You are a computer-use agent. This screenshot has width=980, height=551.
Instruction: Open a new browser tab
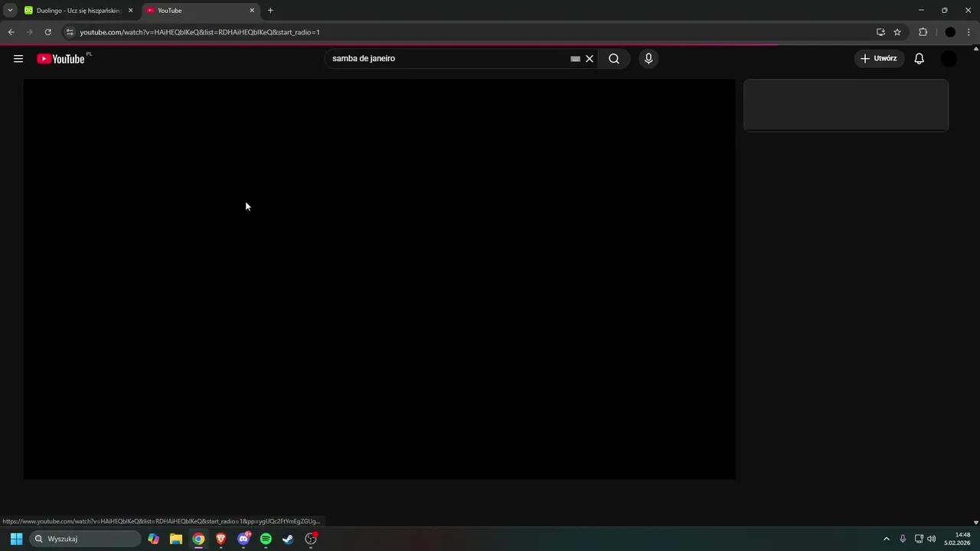tap(270, 11)
